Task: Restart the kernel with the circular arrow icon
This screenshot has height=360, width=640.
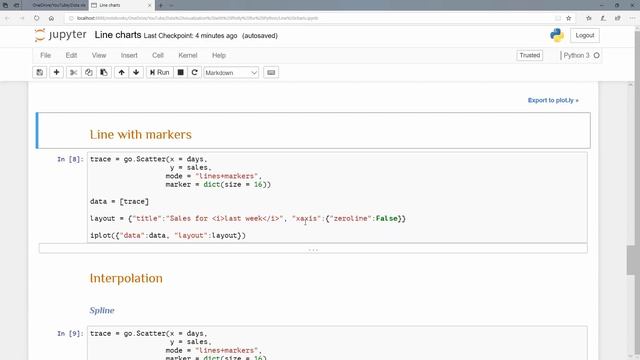Action: tap(195, 73)
